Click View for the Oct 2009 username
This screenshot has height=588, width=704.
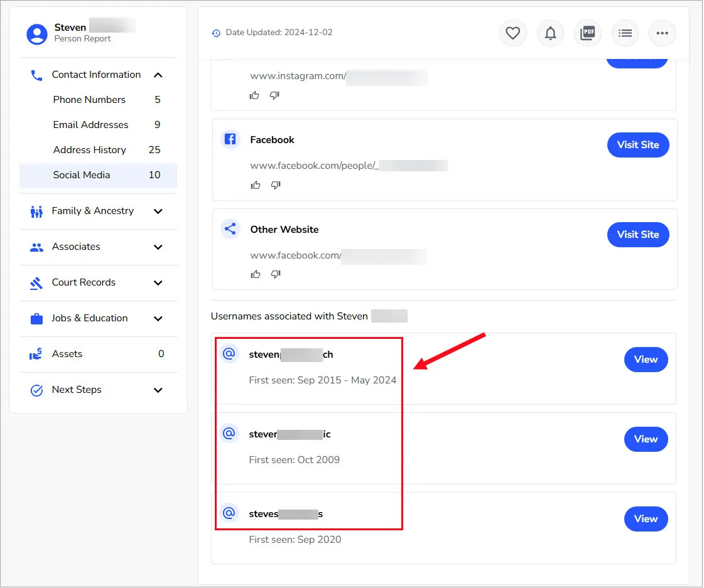pos(646,439)
